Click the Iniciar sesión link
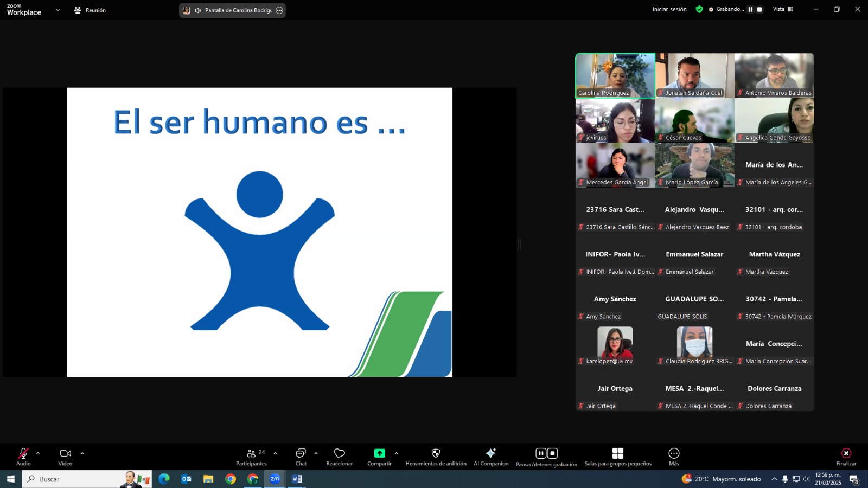868x488 pixels. 669,9
